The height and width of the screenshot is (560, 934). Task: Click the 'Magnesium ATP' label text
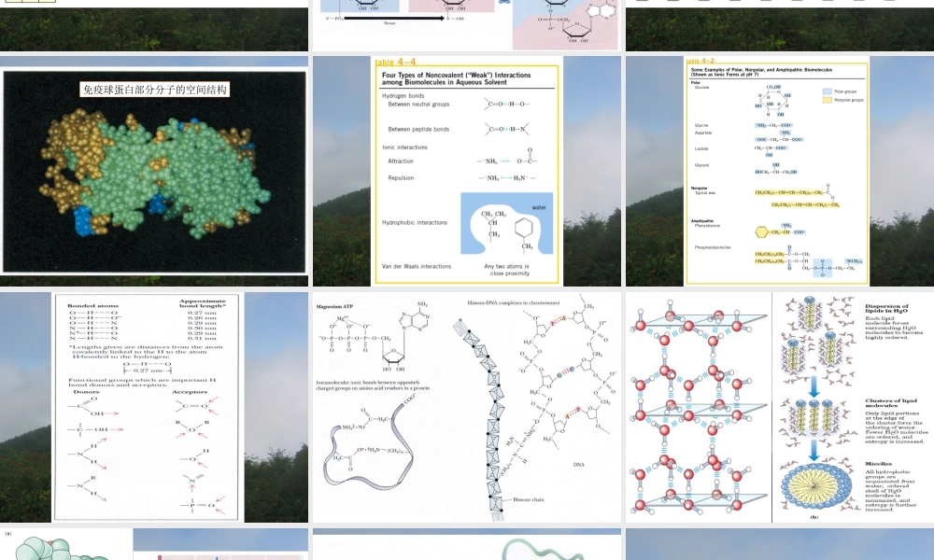click(339, 304)
